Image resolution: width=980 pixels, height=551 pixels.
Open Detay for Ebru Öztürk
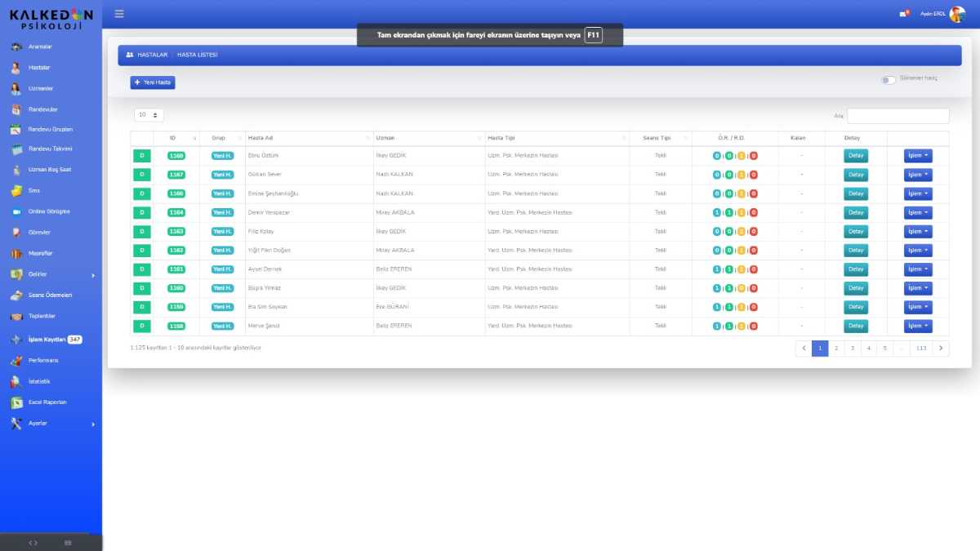click(x=856, y=156)
